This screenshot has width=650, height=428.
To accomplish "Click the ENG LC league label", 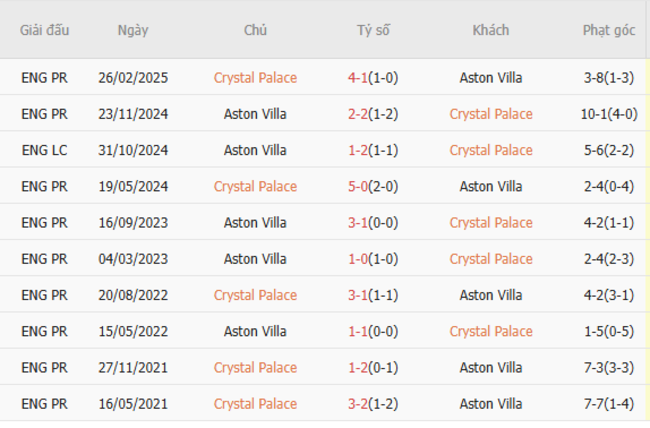I will pyautogui.click(x=44, y=150).
